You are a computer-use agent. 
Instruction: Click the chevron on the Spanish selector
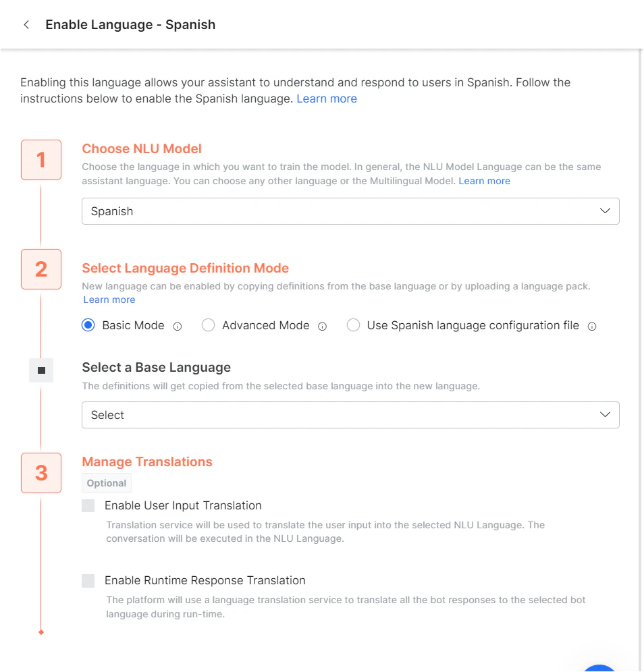click(604, 211)
